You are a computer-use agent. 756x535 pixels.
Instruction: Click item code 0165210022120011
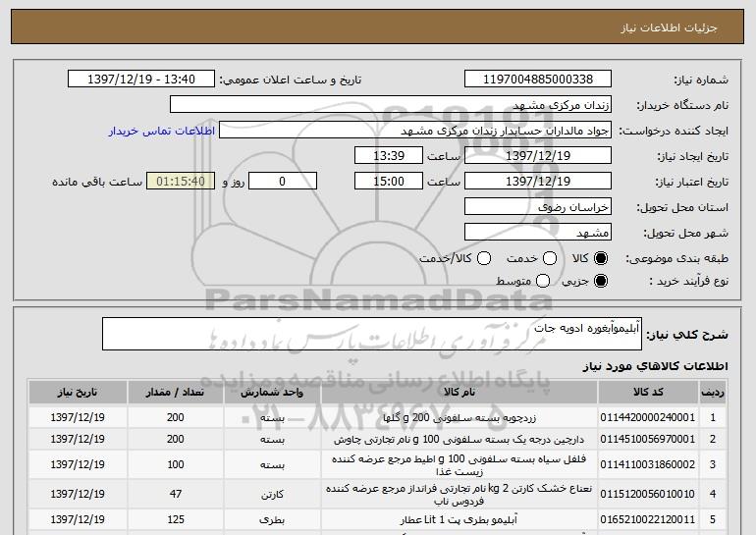tap(648, 519)
